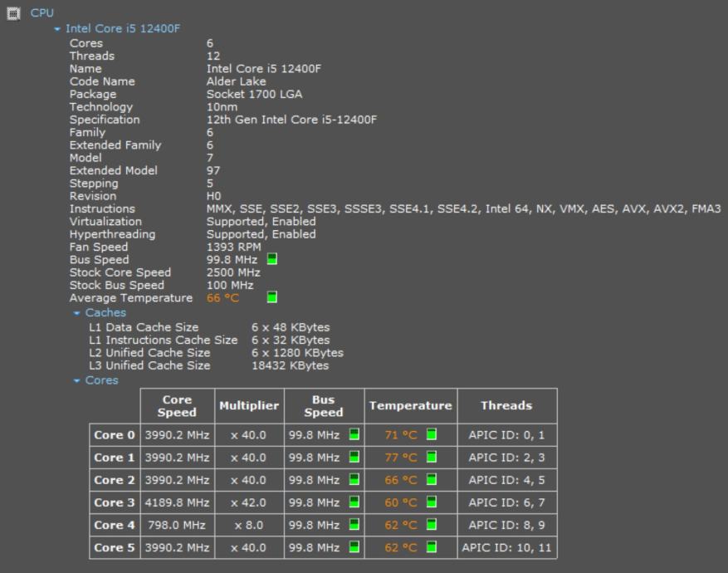Click the Technology value 10nm

coord(222,107)
